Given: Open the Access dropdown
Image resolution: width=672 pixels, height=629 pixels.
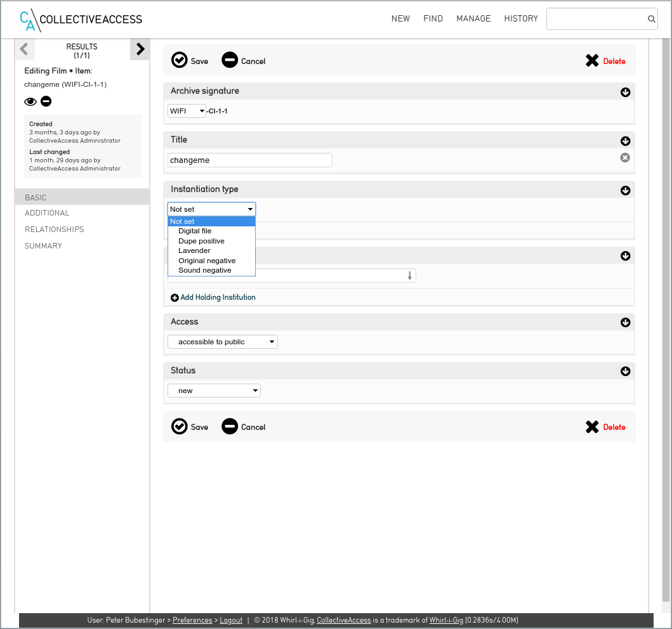Looking at the screenshot, I should coord(223,342).
